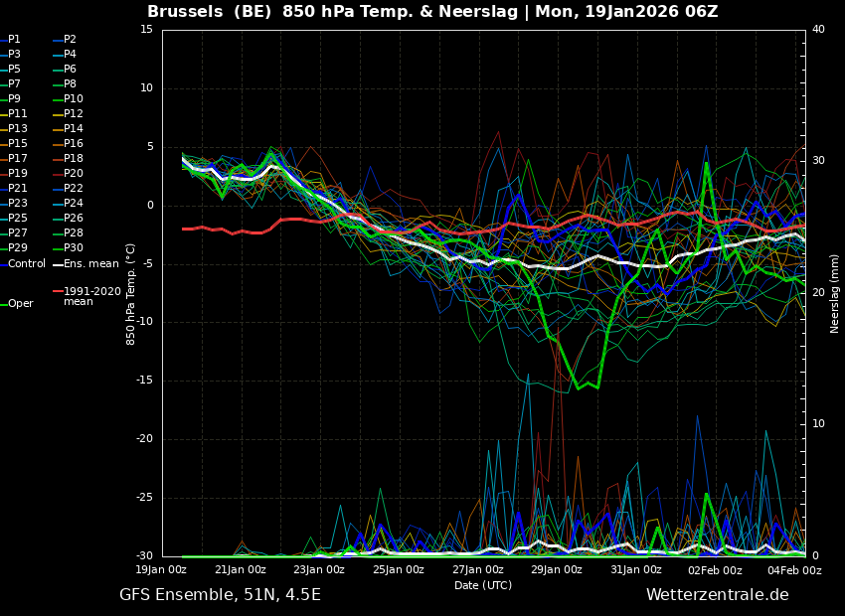This screenshot has height=616, width=845.
Task: Click the 40 tick on precipitation axis
Action: tap(818, 30)
